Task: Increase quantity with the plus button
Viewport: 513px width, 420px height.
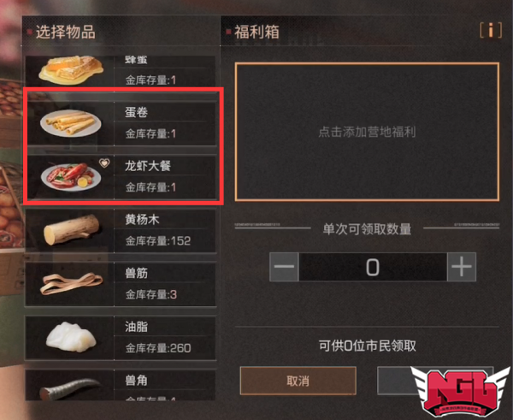Action: [462, 267]
